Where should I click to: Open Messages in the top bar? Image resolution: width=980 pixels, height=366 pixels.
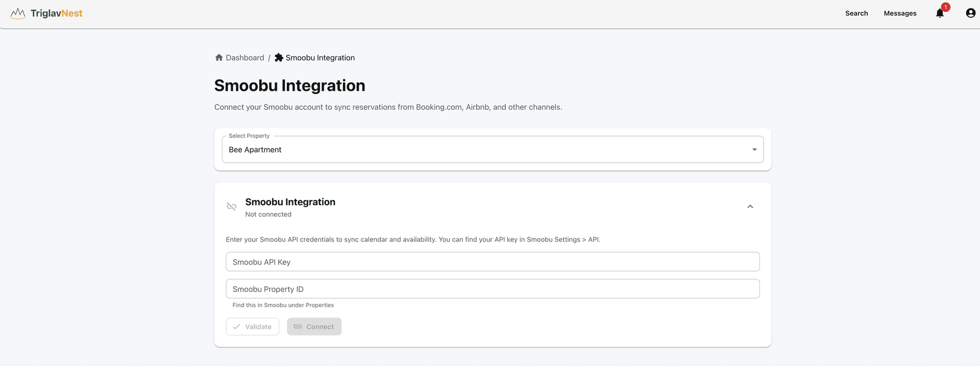[900, 13]
